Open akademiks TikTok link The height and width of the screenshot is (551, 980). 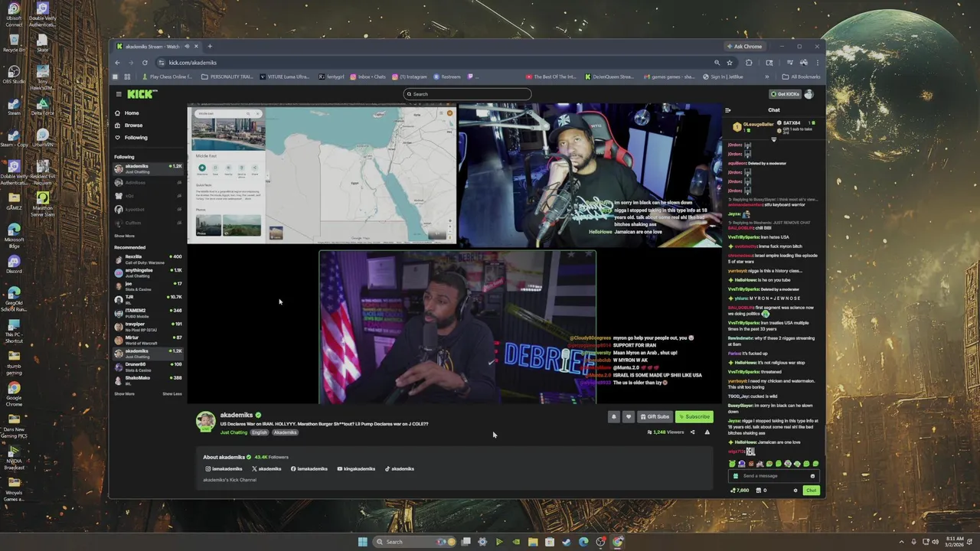pos(400,468)
